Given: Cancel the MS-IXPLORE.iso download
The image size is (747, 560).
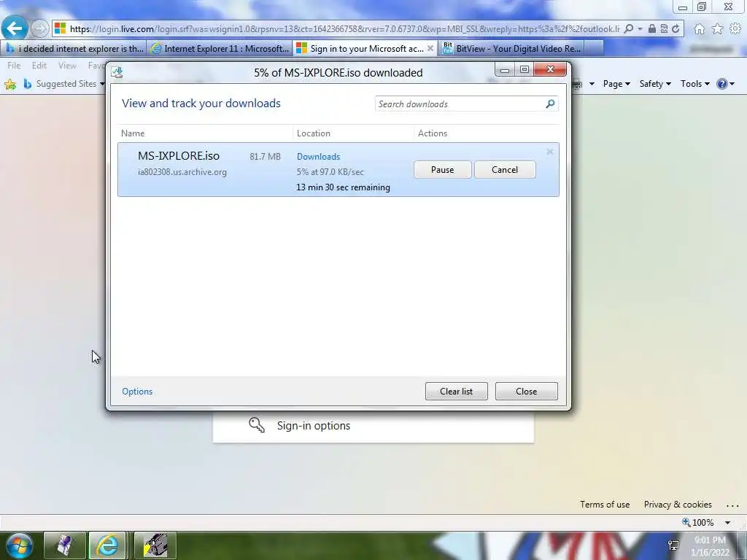Looking at the screenshot, I should pos(505,170).
